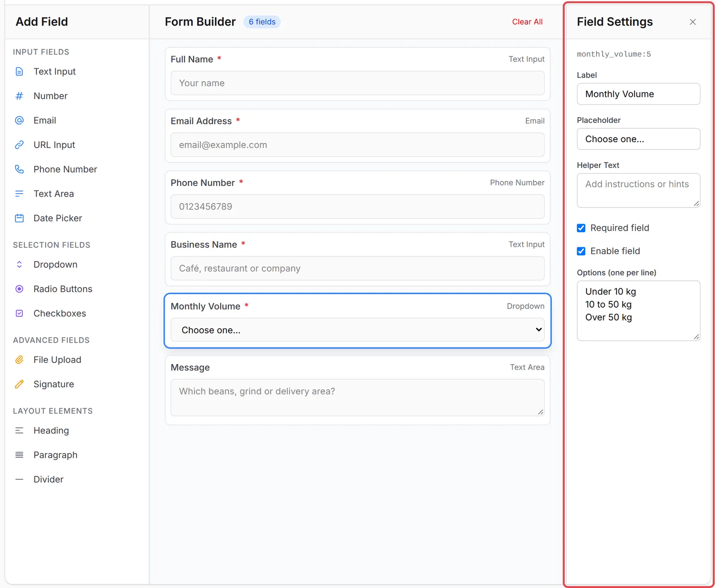
Task: Click the Date Picker calendar icon
Action: coord(19,218)
